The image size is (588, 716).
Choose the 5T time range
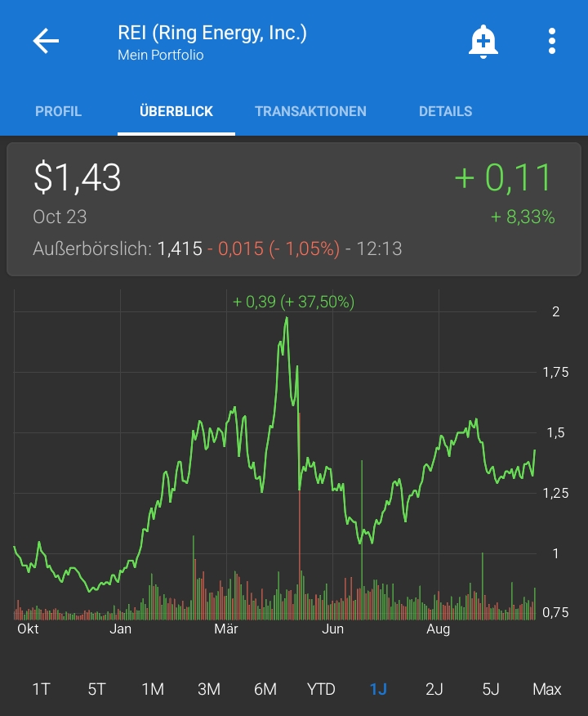(96, 688)
